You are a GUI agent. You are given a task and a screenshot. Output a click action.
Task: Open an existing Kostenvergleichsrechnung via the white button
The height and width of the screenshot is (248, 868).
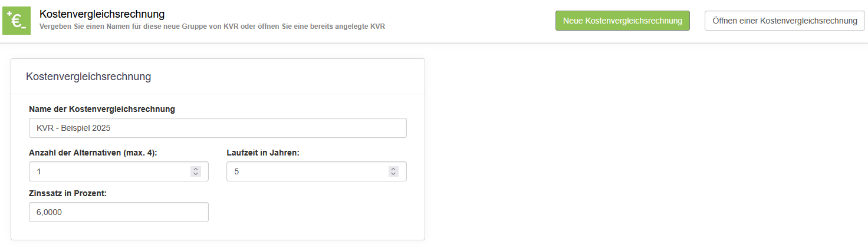(784, 21)
